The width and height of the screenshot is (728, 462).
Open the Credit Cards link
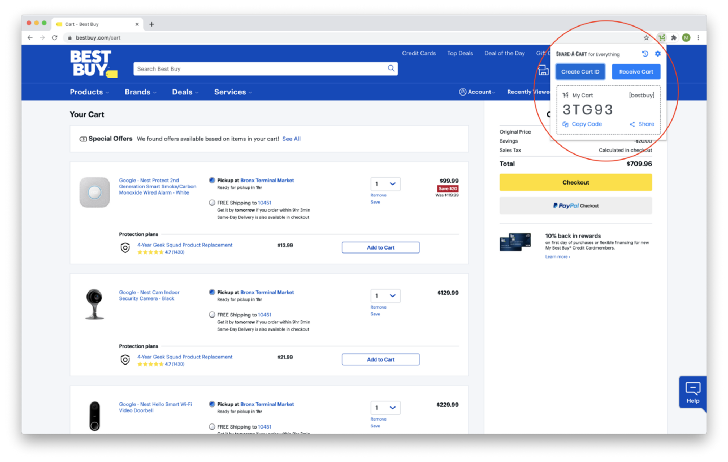click(419, 53)
